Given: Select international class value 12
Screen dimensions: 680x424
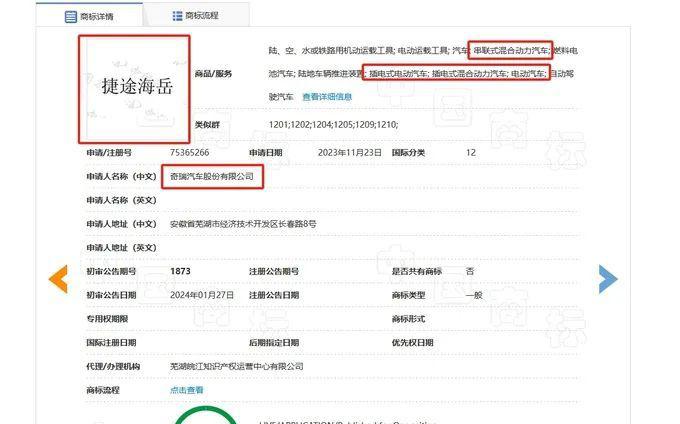Looking at the screenshot, I should coord(471,153).
